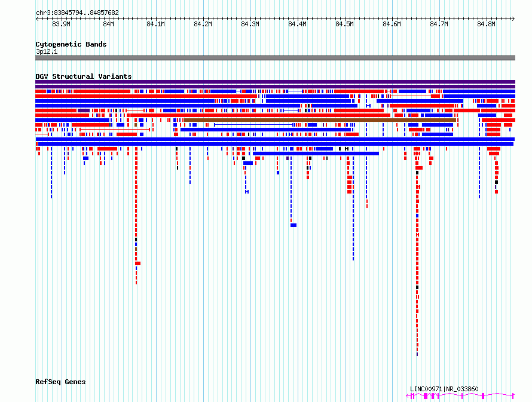532x402 pixels.
Task: Open the RefSeq Genes track title
Action: click(x=60, y=382)
